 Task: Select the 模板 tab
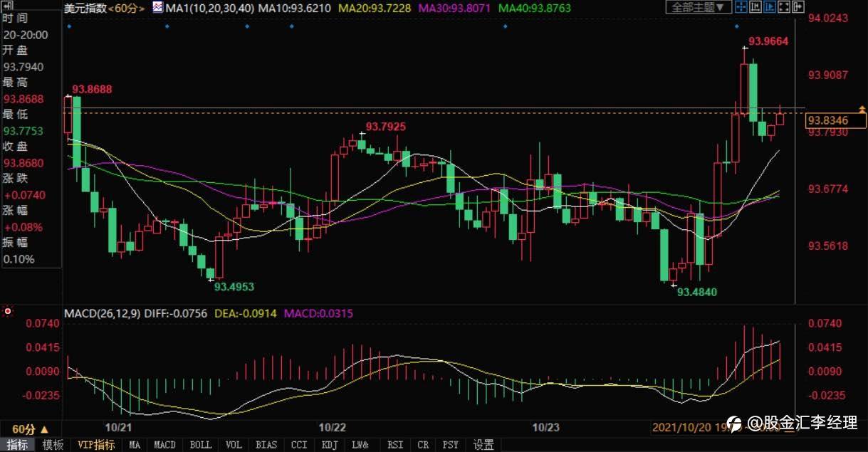pos(52,445)
